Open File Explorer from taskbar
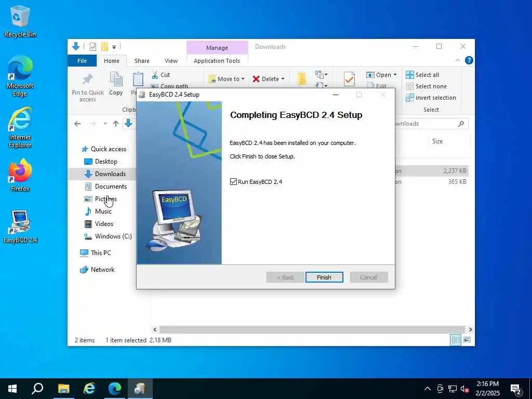The image size is (532, 399). [x=63, y=389]
